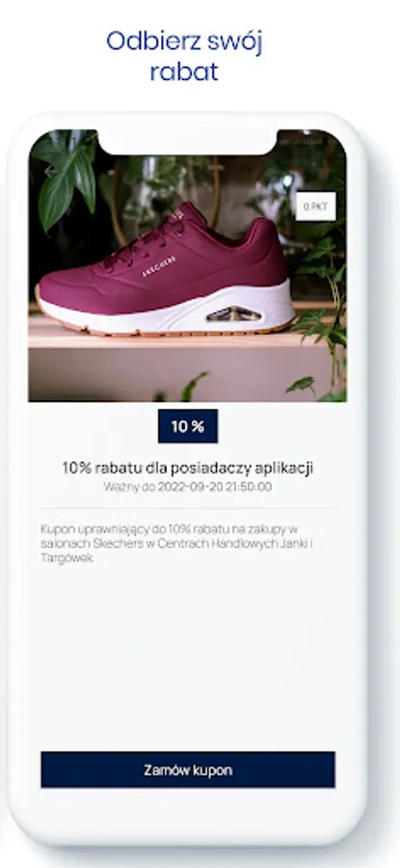Click the divider line under the expiry date
The width and height of the screenshot is (400, 868).
188,507
